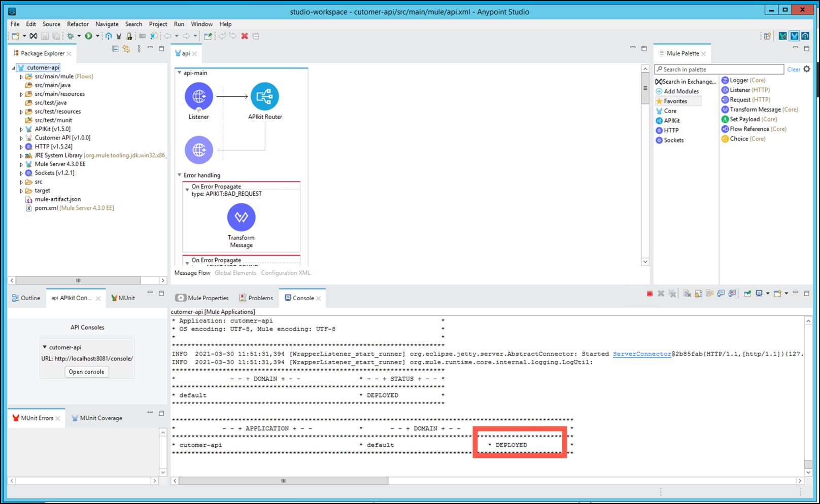Expand src/main/mule (Flows) folder
820x504 pixels.
coord(21,77)
